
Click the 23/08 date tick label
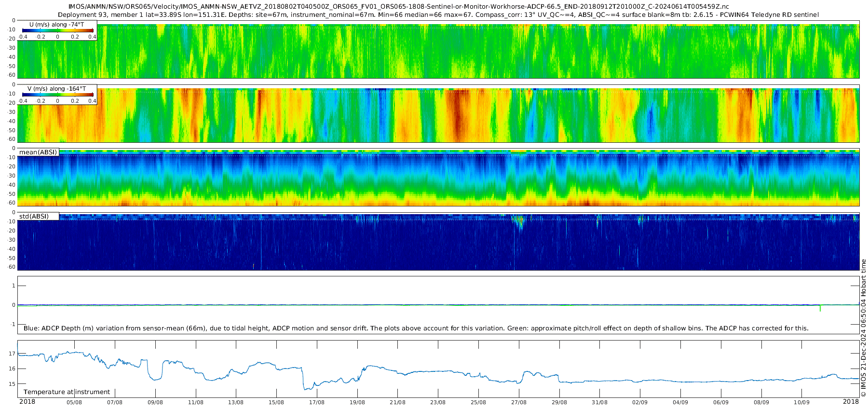point(438,402)
